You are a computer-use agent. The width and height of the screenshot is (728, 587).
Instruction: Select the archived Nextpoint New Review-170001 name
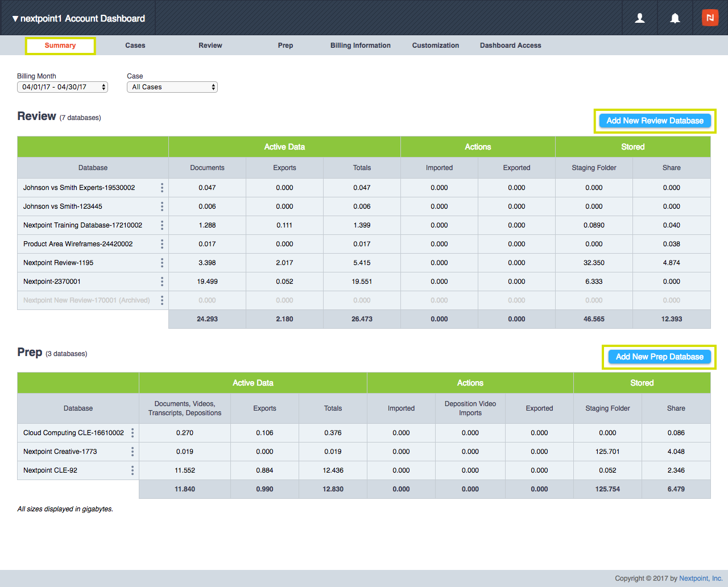tap(86, 300)
